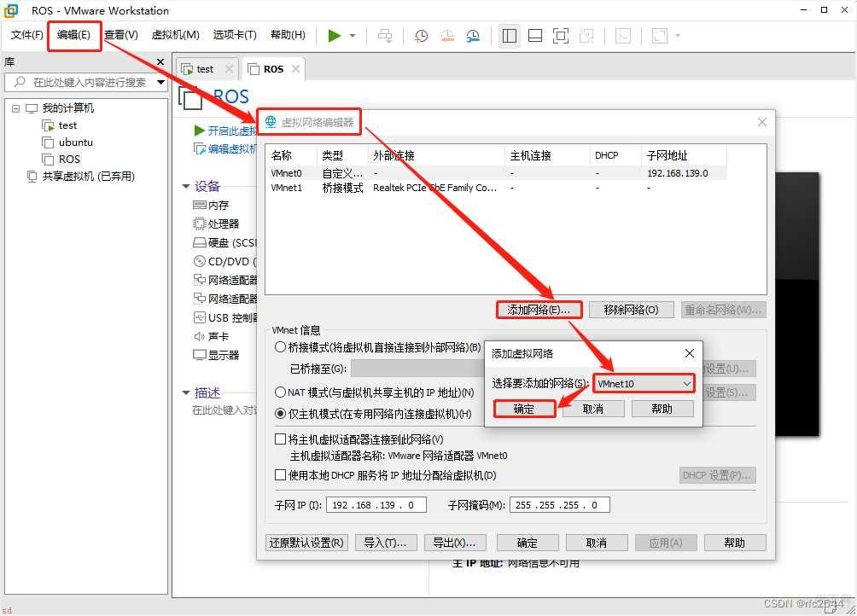Select the test VM in the library tree

(67, 125)
